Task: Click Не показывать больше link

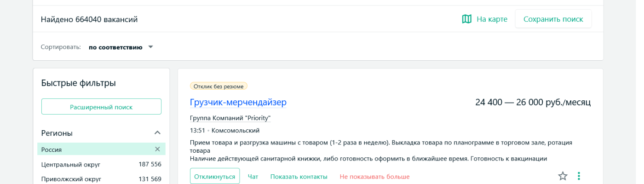Action: tap(374, 177)
